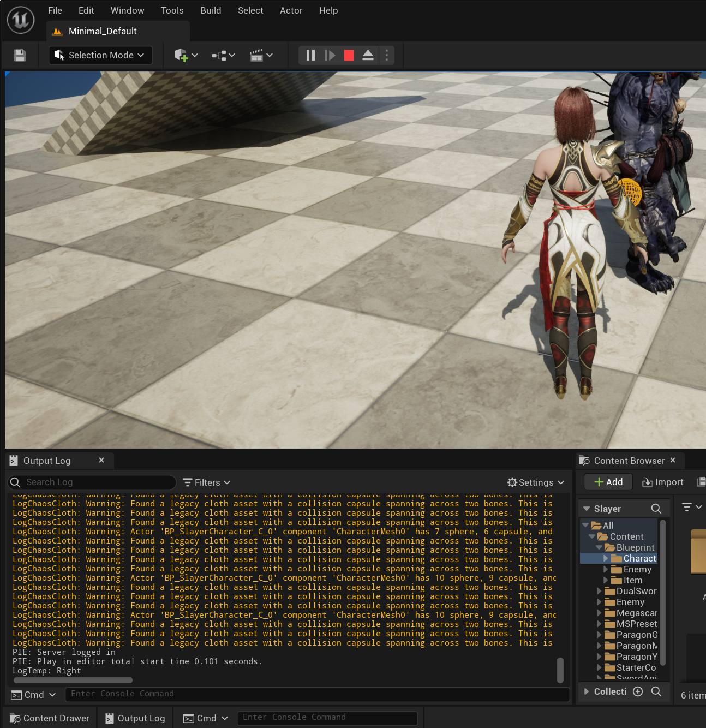
Task: Click the folder tree vertical scrollbar
Action: coord(663,592)
